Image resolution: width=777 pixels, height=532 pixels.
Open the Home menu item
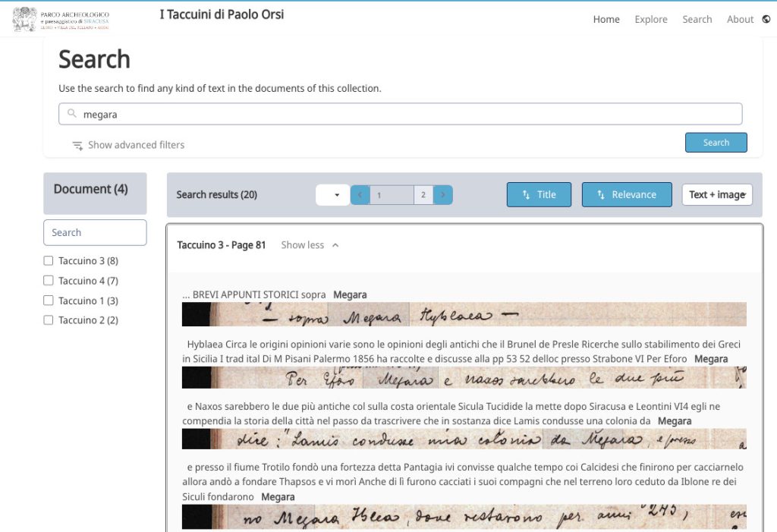pyautogui.click(x=606, y=19)
